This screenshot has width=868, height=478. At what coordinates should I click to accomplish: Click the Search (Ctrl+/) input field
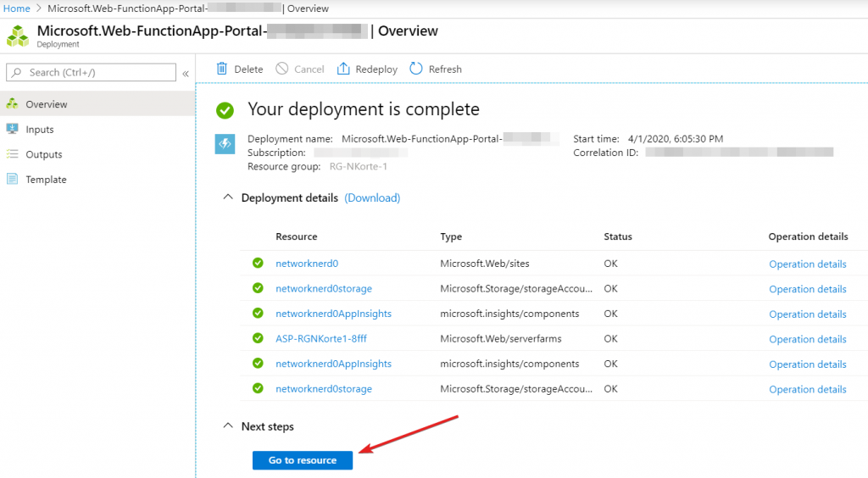click(91, 73)
